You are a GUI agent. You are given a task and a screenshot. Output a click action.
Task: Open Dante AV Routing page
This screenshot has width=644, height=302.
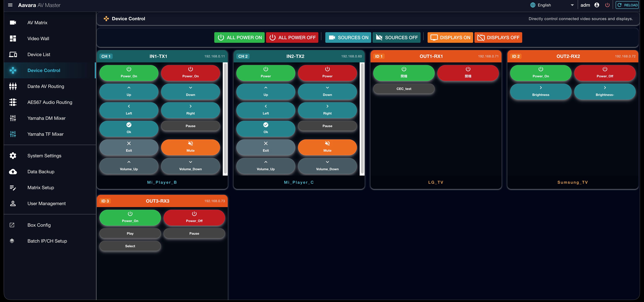pos(50,86)
